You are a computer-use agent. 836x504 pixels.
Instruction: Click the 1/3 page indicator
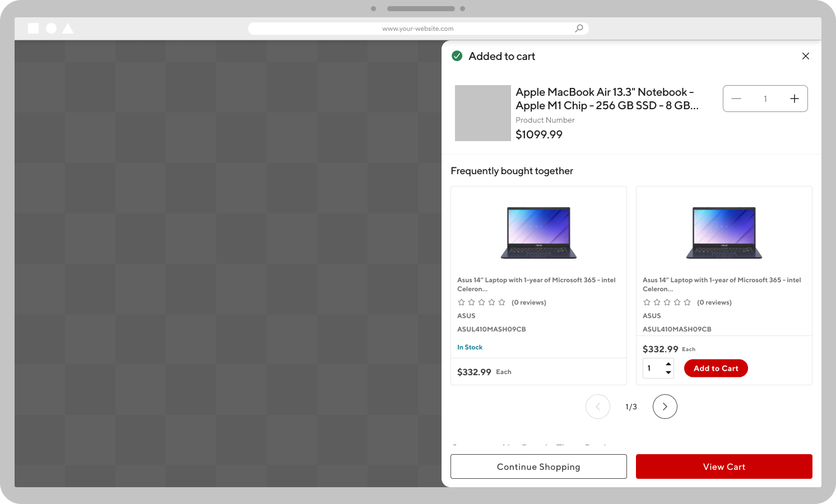pos(631,407)
